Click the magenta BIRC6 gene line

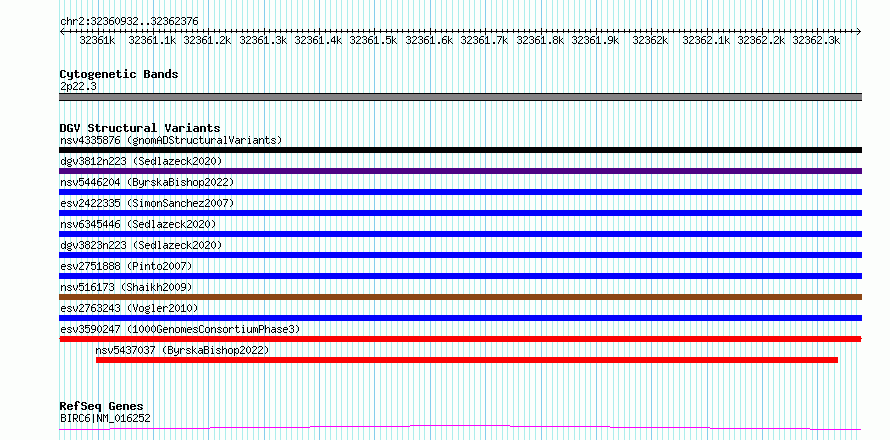pos(460,427)
